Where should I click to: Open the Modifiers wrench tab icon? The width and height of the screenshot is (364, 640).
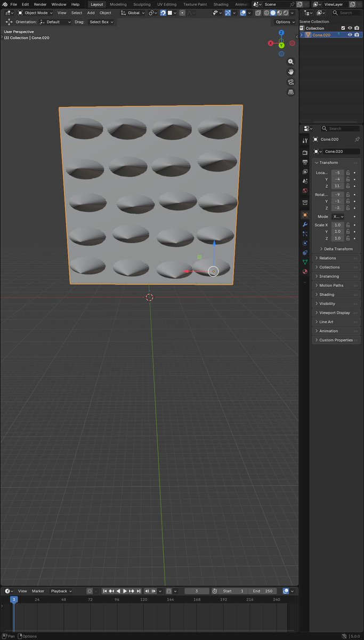305,225
